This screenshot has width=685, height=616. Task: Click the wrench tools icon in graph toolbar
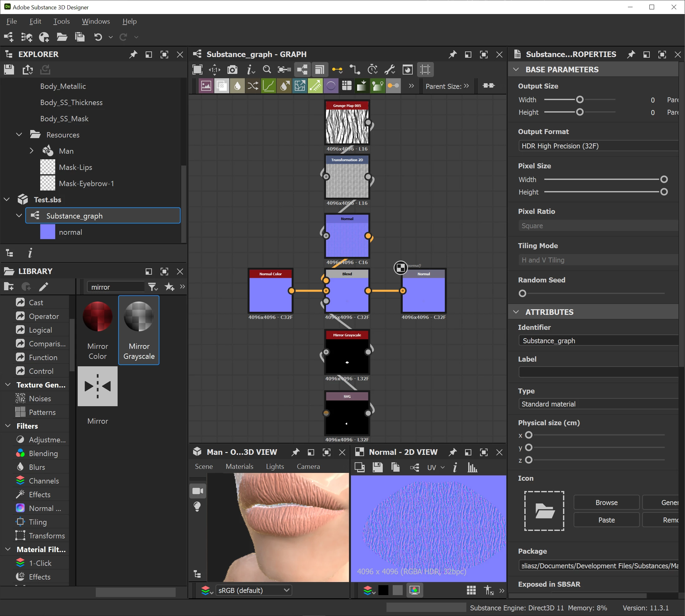click(390, 70)
